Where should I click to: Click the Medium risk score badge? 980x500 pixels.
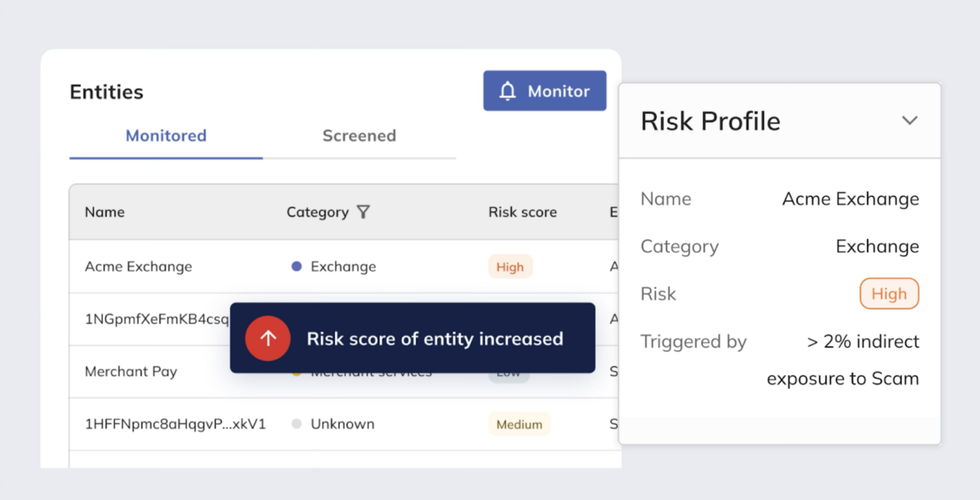[x=519, y=425]
